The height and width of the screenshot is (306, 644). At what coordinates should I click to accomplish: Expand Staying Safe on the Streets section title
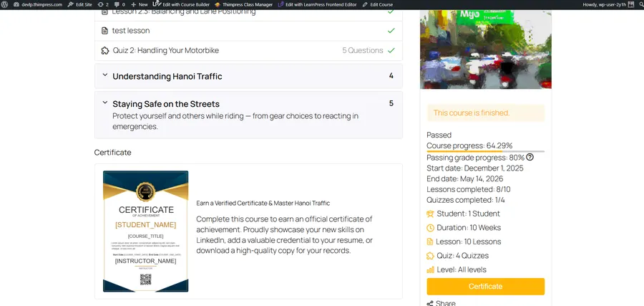pyautogui.click(x=166, y=104)
